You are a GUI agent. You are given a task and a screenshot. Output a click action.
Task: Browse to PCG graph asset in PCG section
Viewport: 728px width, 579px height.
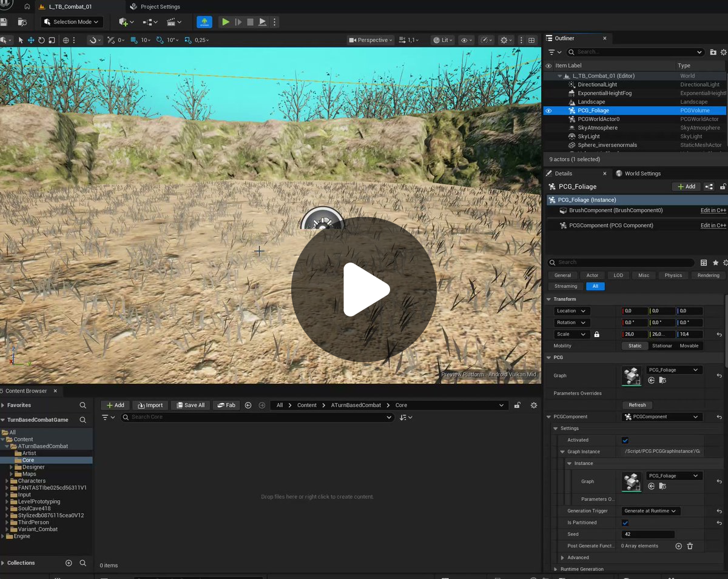coord(662,380)
